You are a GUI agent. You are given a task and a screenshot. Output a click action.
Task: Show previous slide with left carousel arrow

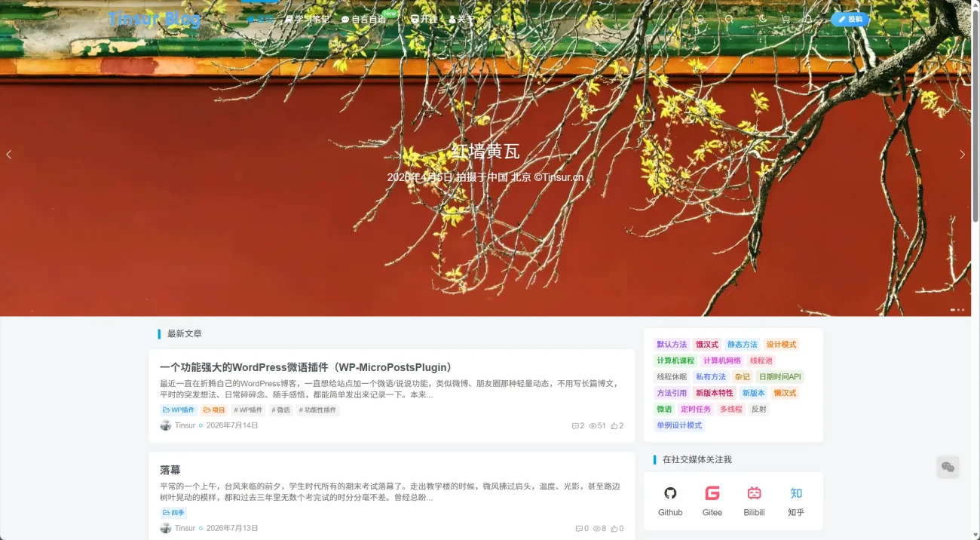[9, 155]
